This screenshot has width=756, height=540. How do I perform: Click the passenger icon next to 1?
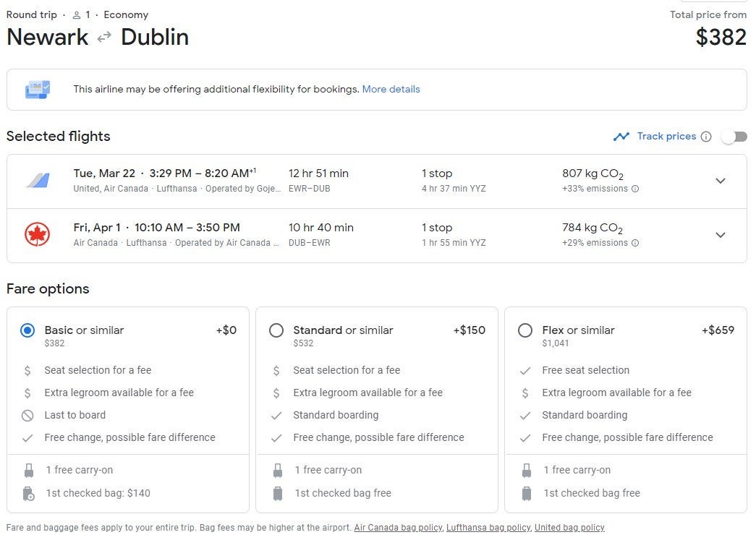[x=76, y=15]
